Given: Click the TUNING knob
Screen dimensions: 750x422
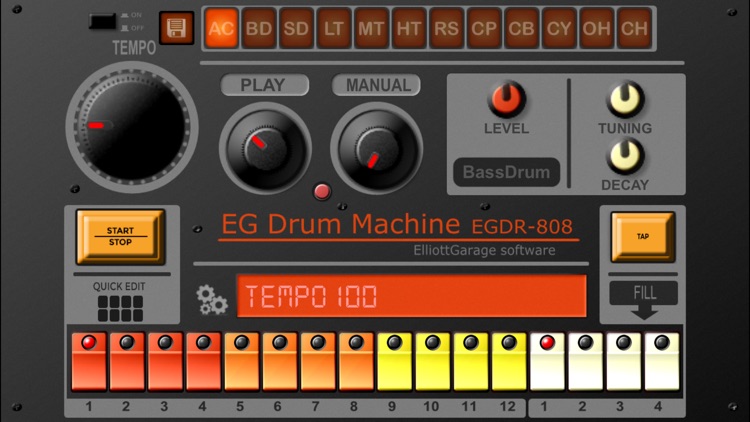Looking at the screenshot, I should [x=625, y=99].
